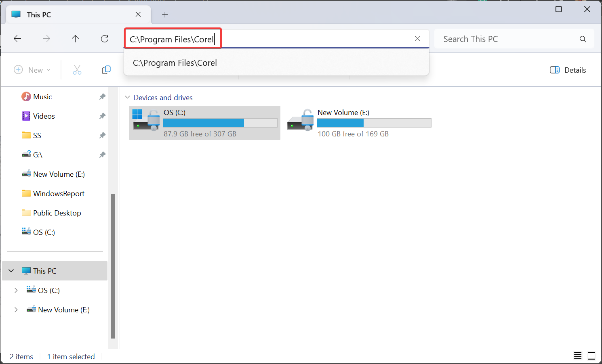This screenshot has height=364, width=602.
Task: Cut the selected item using scissors icon
Action: coord(77,69)
